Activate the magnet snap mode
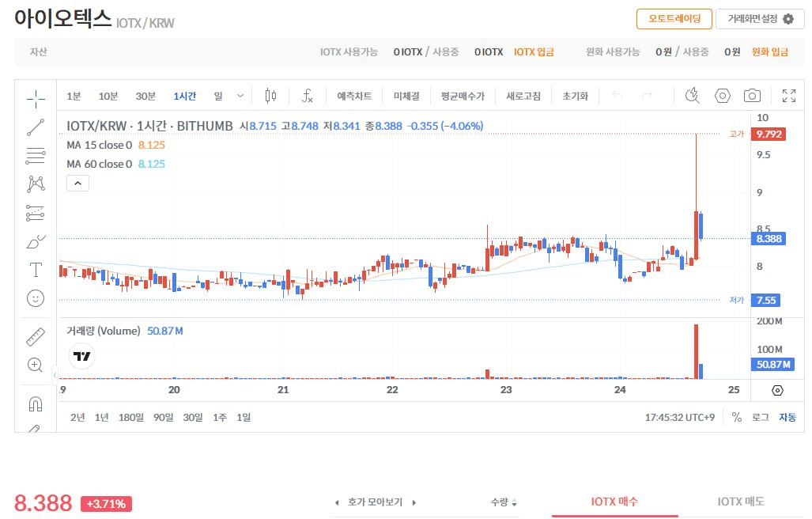 pos(36,403)
